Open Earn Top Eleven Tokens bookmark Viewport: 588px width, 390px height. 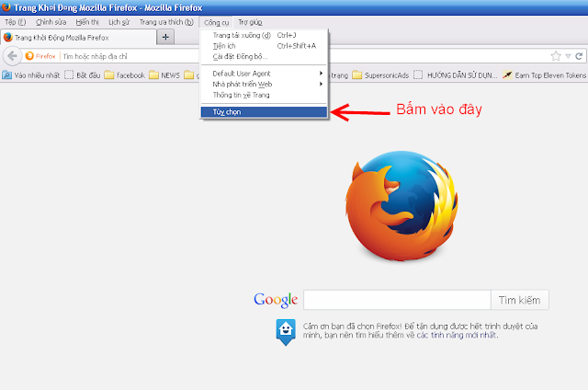point(544,75)
